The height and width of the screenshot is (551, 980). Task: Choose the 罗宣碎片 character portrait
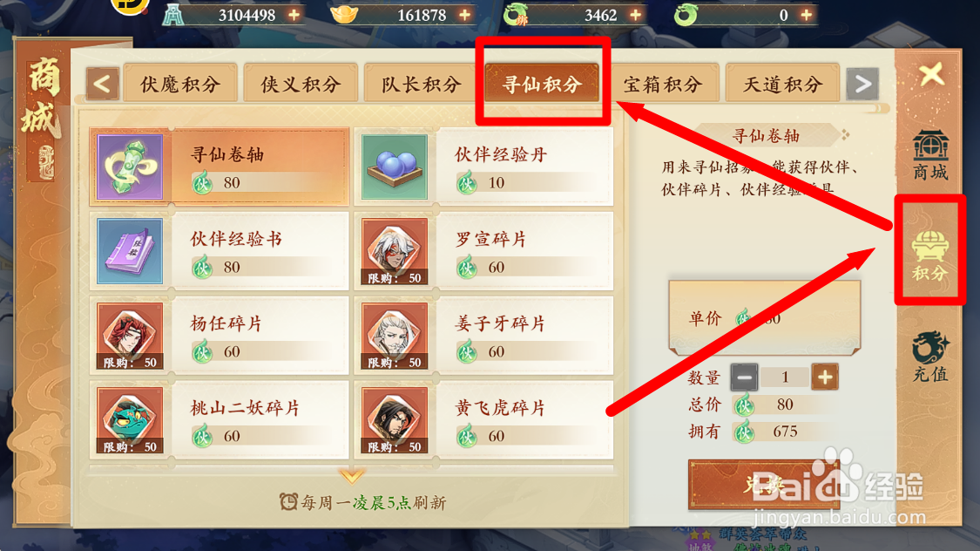(395, 251)
